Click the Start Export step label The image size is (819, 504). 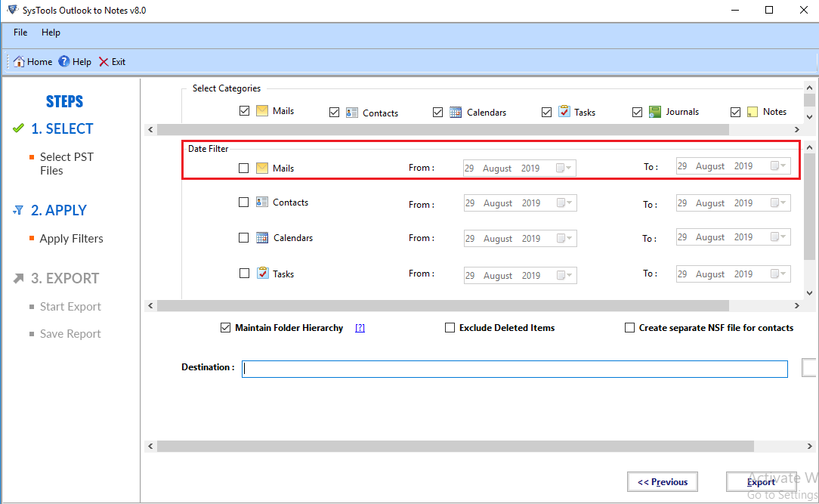pyautogui.click(x=70, y=307)
